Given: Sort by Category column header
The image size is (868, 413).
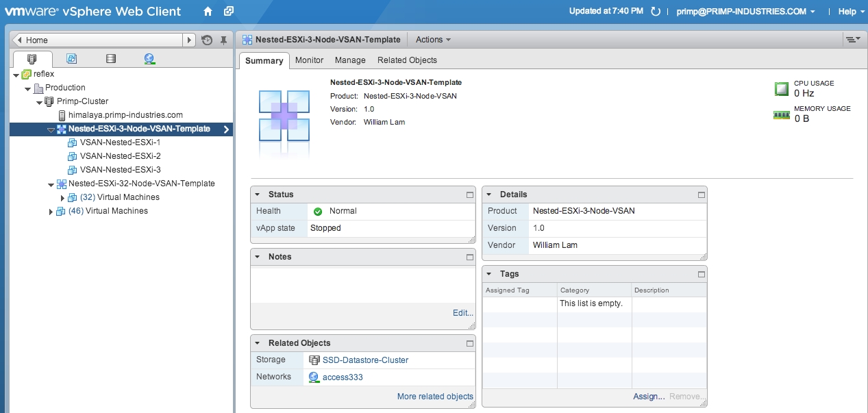Looking at the screenshot, I should click(595, 290).
